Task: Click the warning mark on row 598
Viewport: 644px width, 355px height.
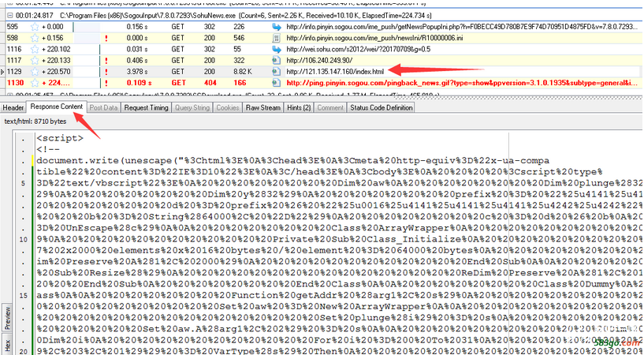Action: (x=106, y=38)
